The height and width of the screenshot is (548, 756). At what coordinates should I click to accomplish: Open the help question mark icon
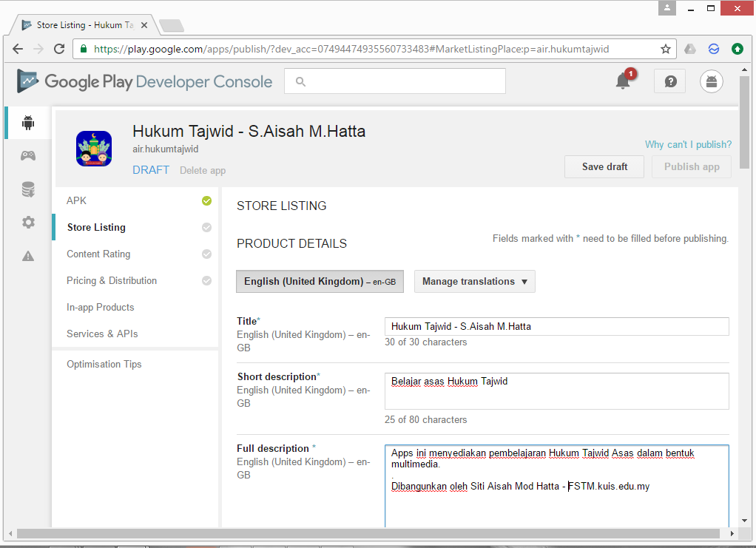click(670, 81)
